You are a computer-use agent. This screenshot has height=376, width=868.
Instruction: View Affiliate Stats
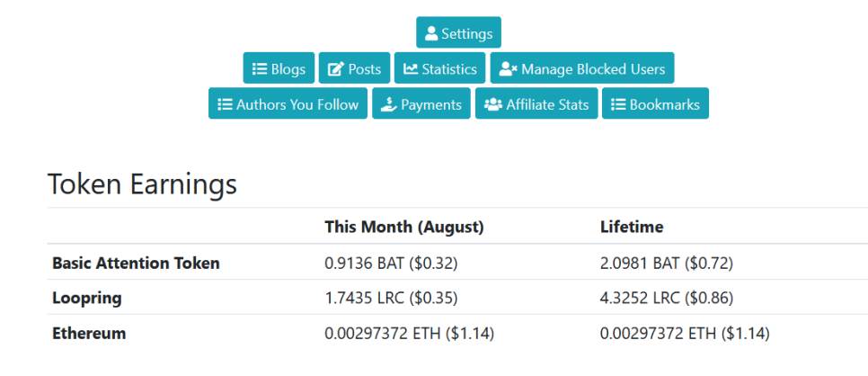coord(536,103)
